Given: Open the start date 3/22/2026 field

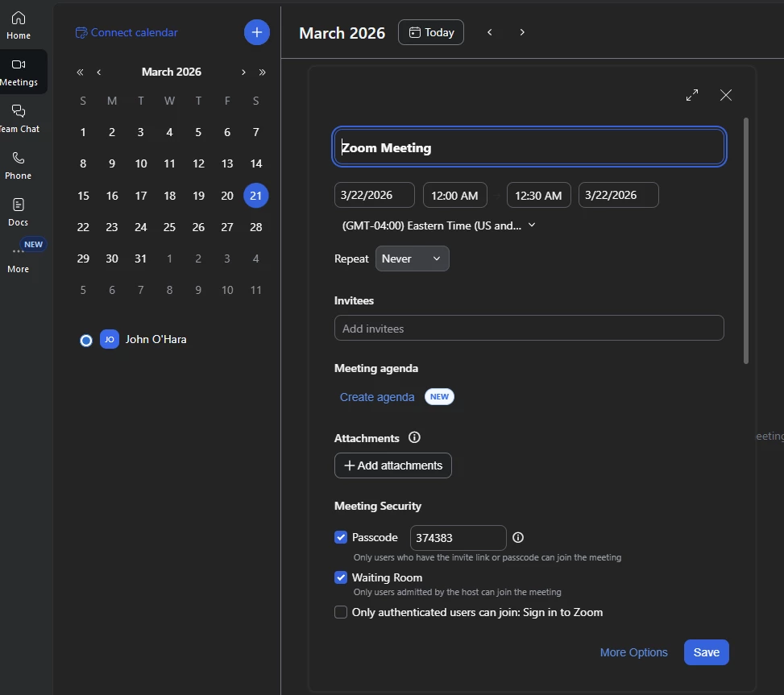Looking at the screenshot, I should click(x=375, y=196).
